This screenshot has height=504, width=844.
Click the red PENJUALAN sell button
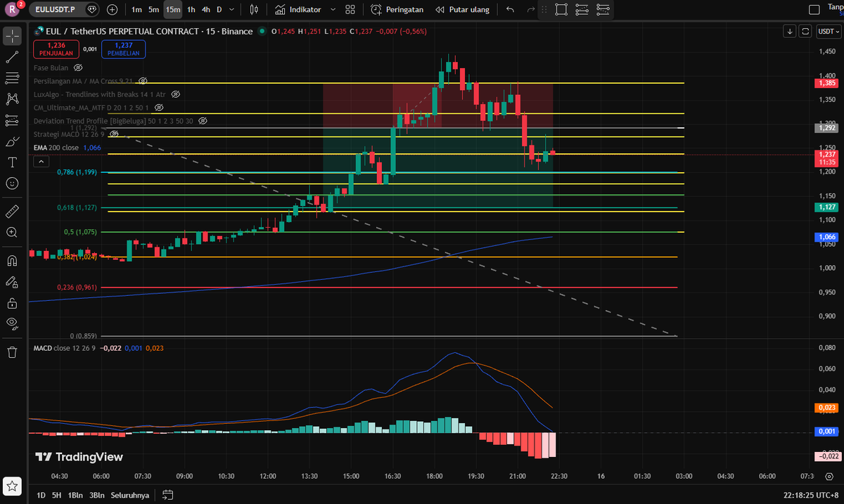point(56,49)
